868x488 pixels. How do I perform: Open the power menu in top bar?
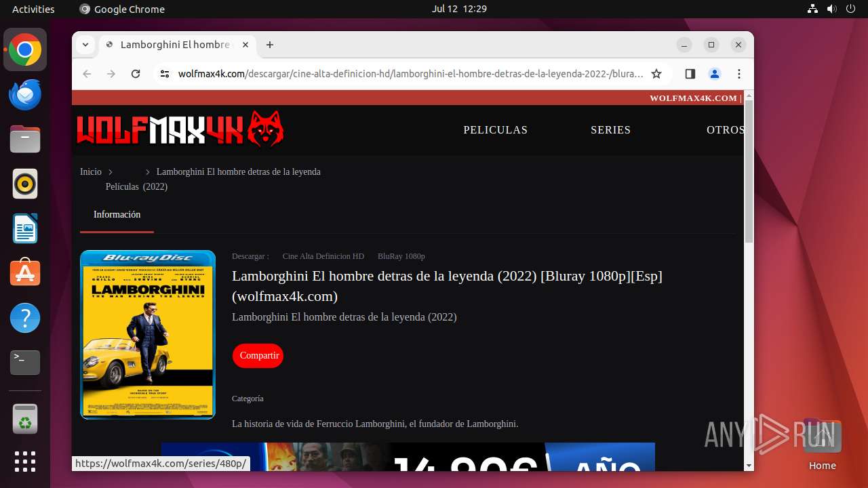pos(851,9)
